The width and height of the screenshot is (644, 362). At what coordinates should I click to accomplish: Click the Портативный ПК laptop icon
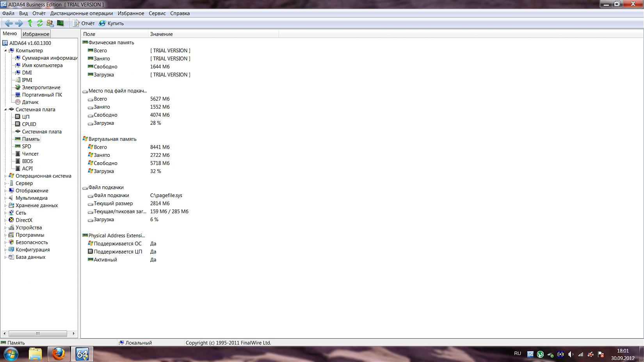[x=18, y=95]
